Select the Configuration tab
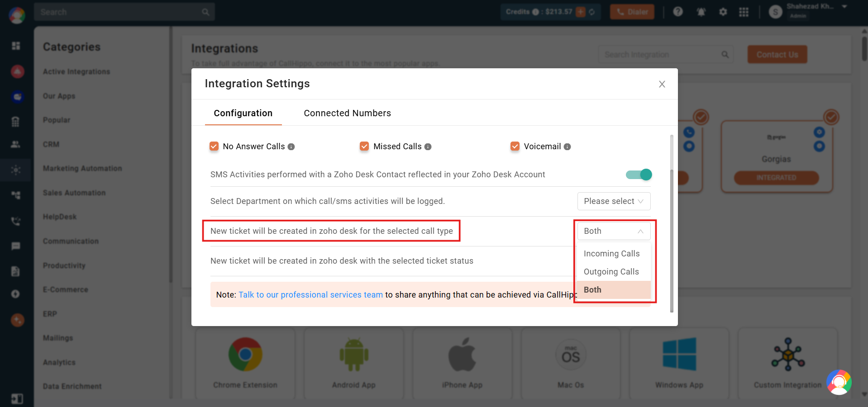 click(x=243, y=113)
